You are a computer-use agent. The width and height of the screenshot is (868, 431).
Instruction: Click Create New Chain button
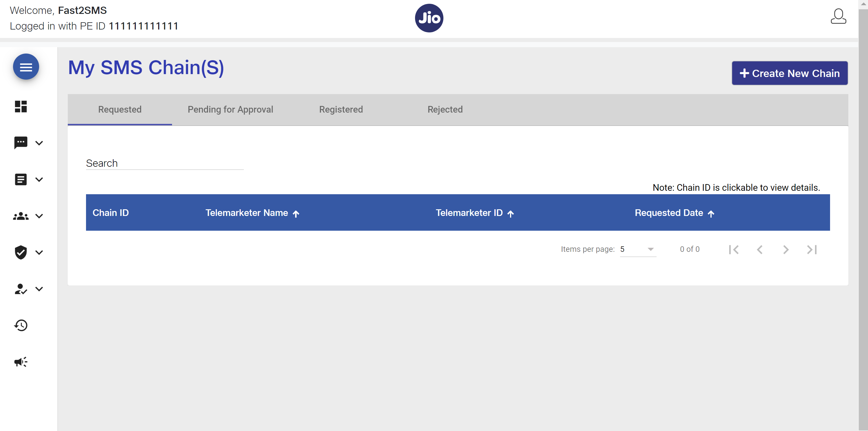coord(790,73)
